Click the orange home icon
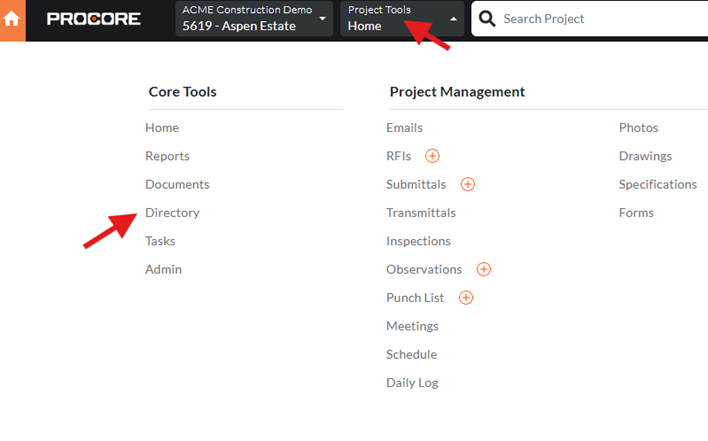 [x=12, y=19]
